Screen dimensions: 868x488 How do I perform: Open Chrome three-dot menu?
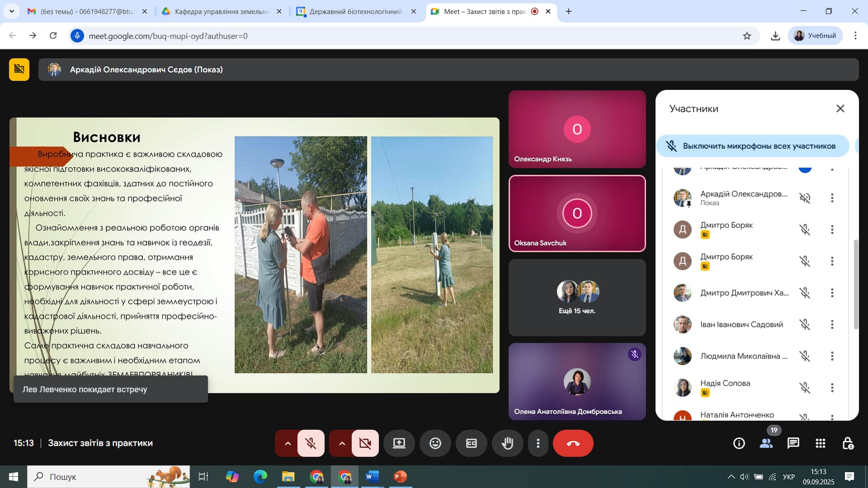(855, 36)
